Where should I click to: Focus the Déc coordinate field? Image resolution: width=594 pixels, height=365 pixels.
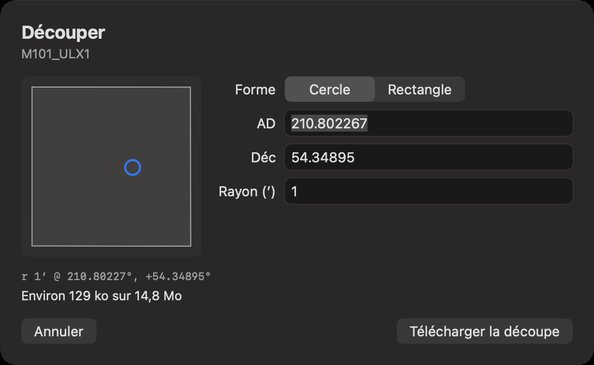pos(428,157)
